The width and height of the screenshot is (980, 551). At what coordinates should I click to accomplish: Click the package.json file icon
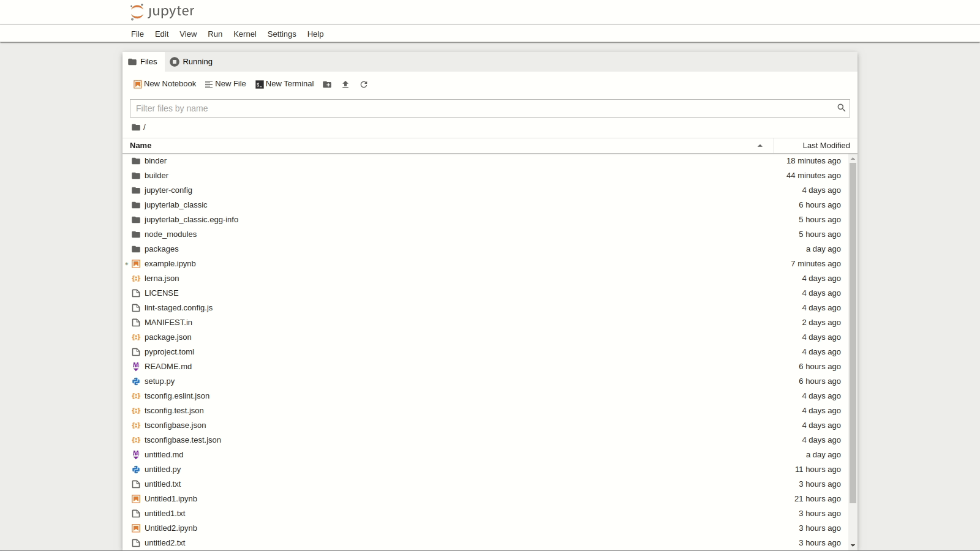(136, 337)
